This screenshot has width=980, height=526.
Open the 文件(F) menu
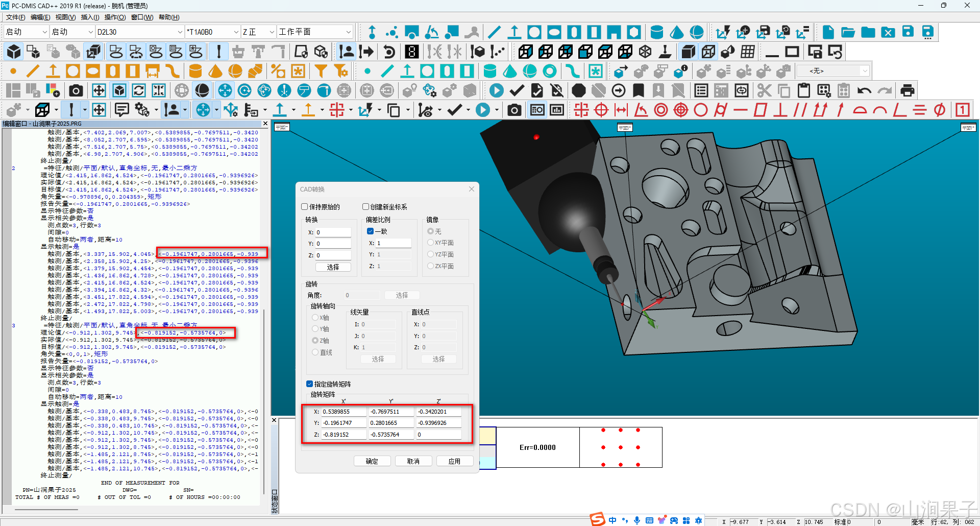click(15, 17)
